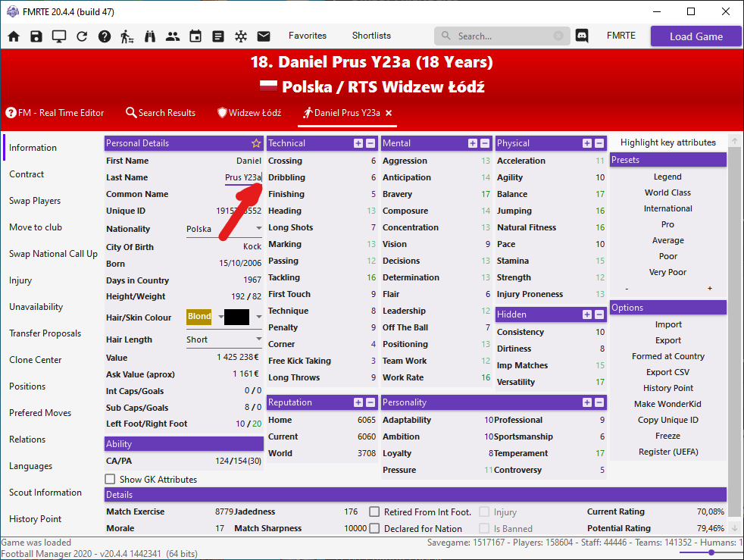Click the calendar icon in toolbar

[195, 36]
